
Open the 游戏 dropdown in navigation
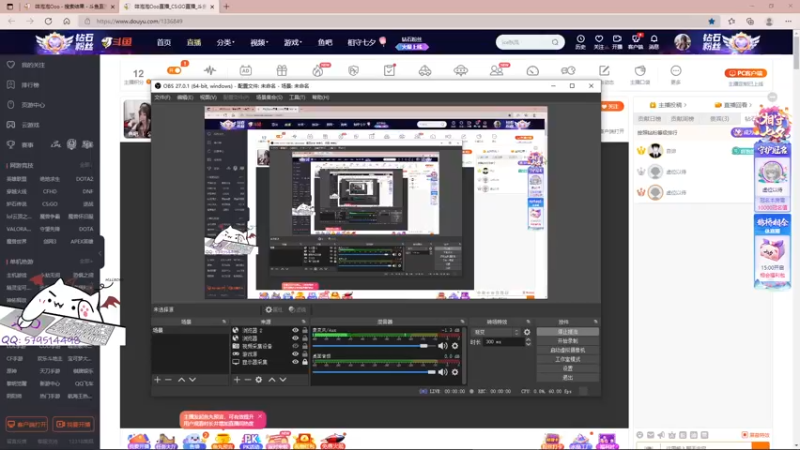[293, 42]
